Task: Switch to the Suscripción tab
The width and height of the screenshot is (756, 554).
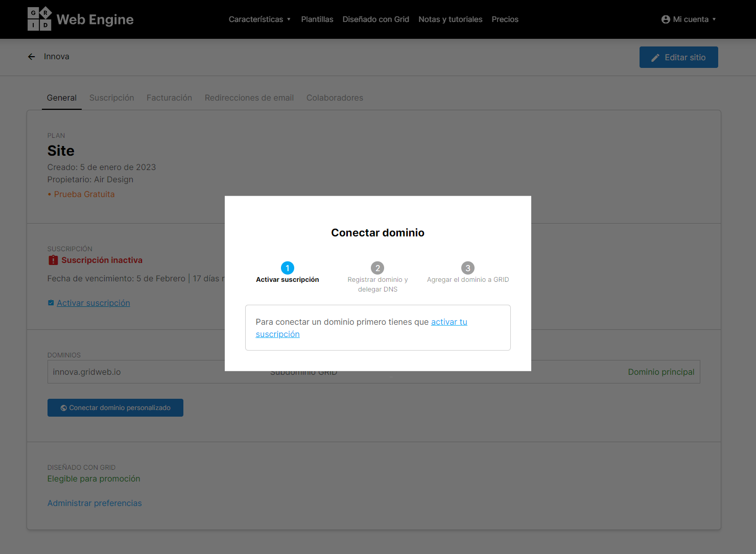Action: pos(112,98)
